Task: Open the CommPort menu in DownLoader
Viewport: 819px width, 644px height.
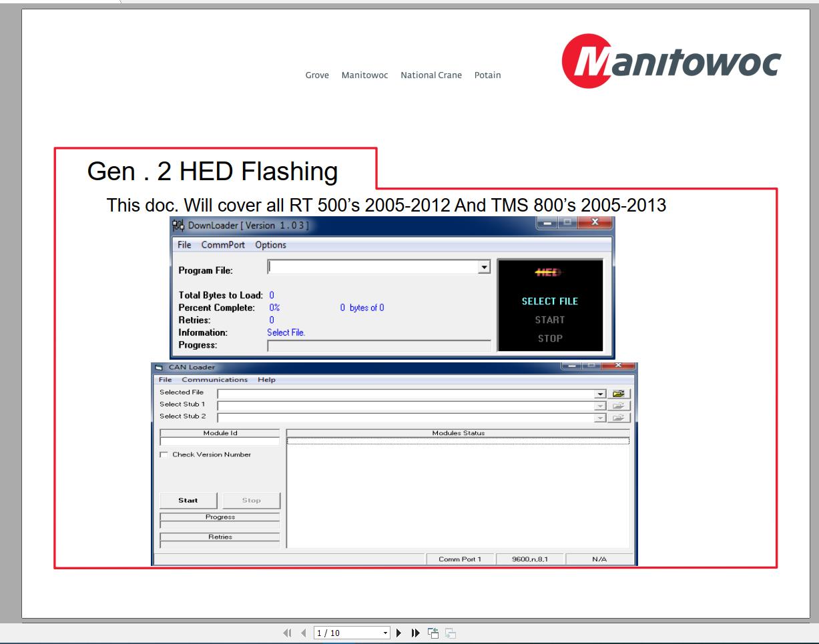Action: (224, 245)
